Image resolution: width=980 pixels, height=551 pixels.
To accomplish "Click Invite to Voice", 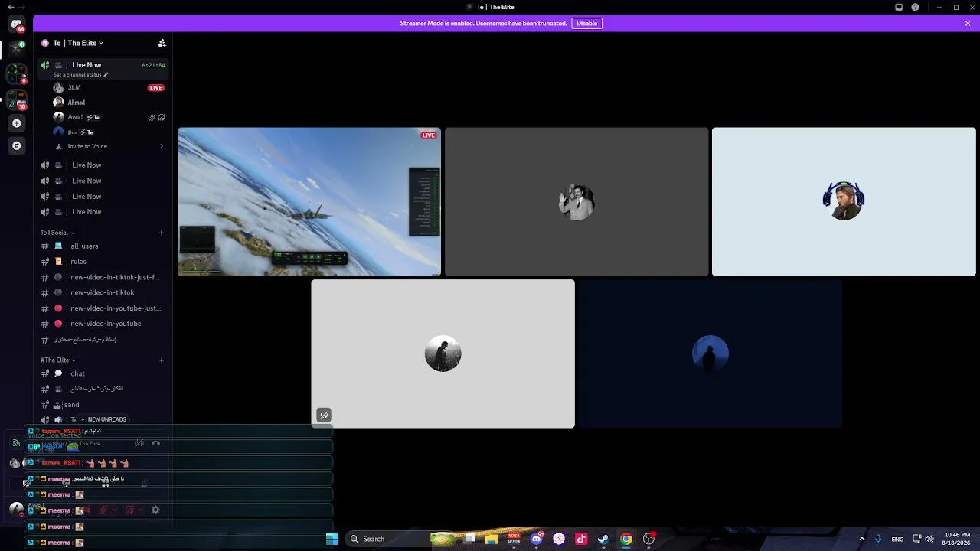I will 87,147.
